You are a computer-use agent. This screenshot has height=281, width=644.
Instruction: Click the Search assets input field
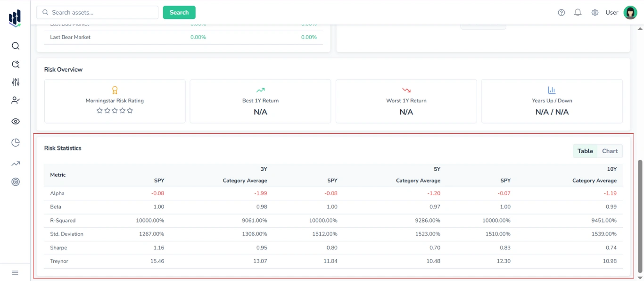[97, 12]
